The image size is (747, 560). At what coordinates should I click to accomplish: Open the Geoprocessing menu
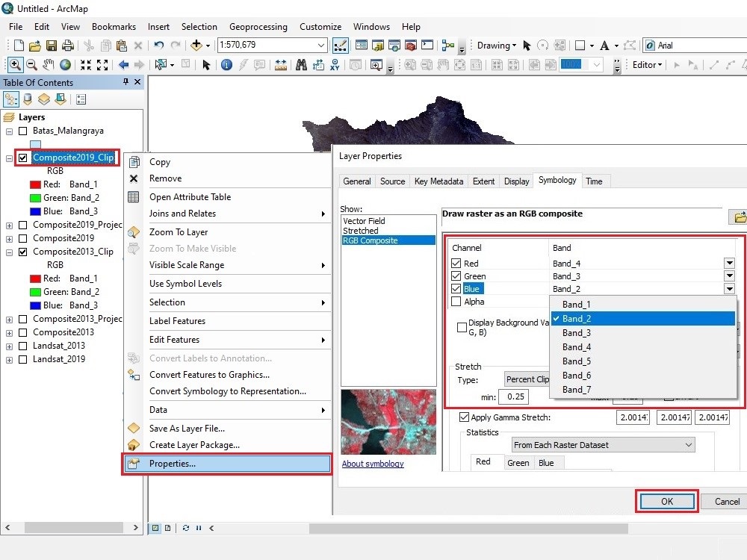pyautogui.click(x=258, y=27)
